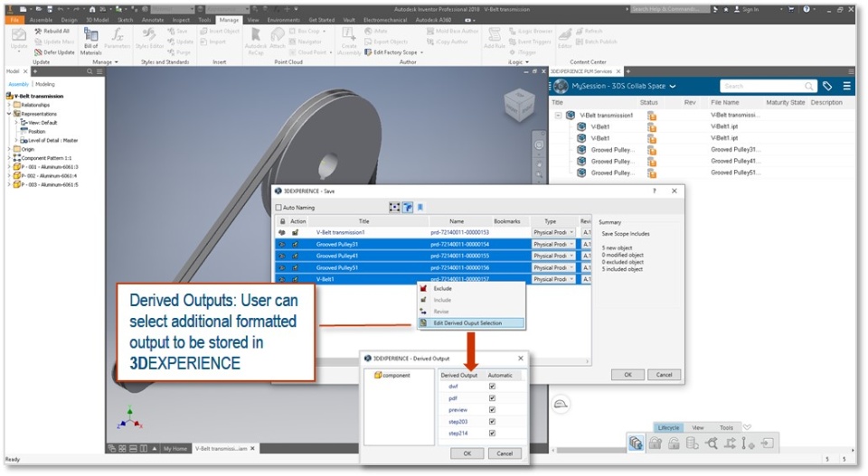Image resolution: width=868 pixels, height=476 pixels.
Task: Click the last icon in Lifecycle toolbar
Action: click(x=768, y=443)
